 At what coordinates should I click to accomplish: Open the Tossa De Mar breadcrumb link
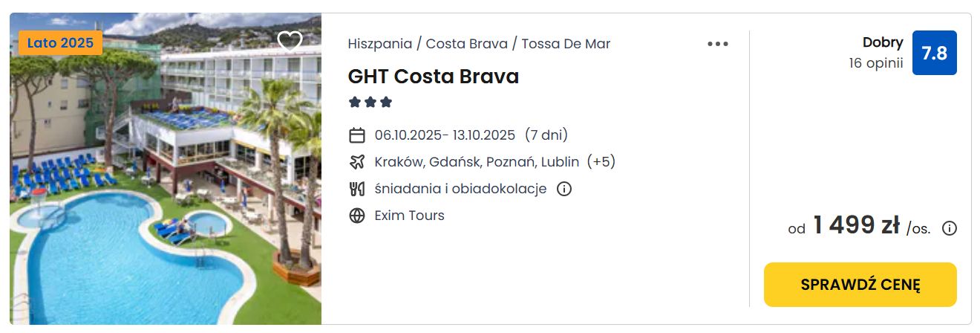tap(566, 43)
